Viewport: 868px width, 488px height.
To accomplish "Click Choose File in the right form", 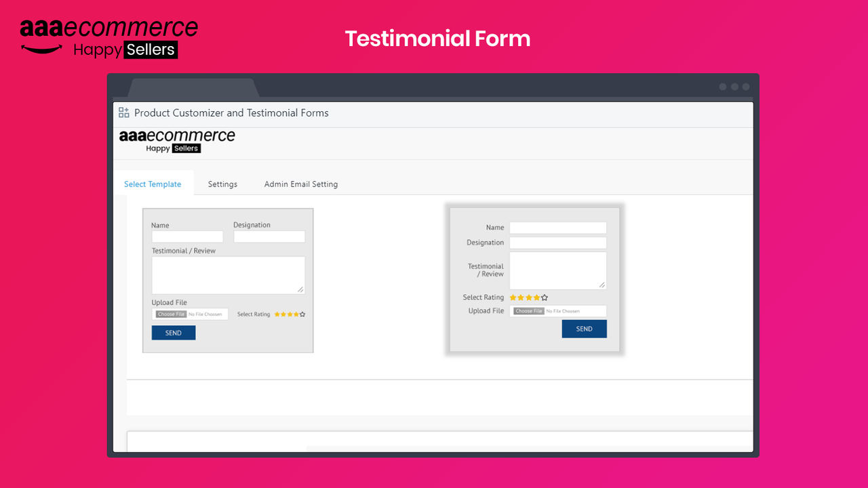I will tap(527, 310).
